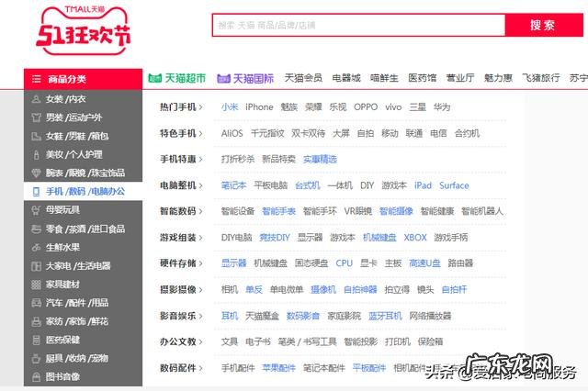This screenshot has width=588, height=391.
Task: Open the 小米 phone link
Action: [x=230, y=107]
